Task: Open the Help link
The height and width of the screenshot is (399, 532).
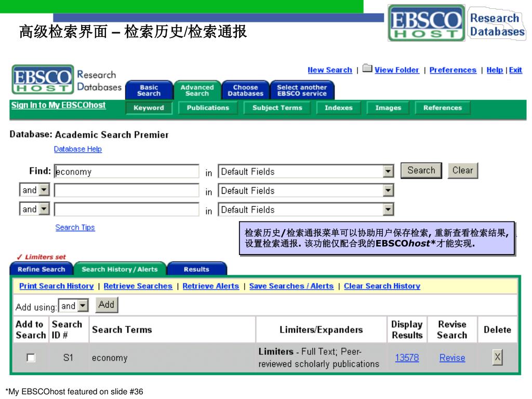Action: click(495, 70)
